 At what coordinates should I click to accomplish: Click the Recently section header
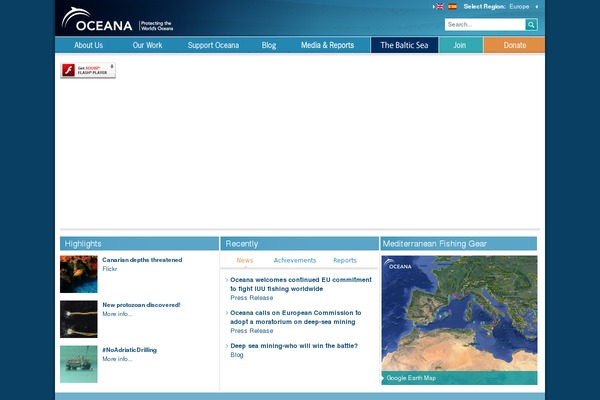(300, 244)
